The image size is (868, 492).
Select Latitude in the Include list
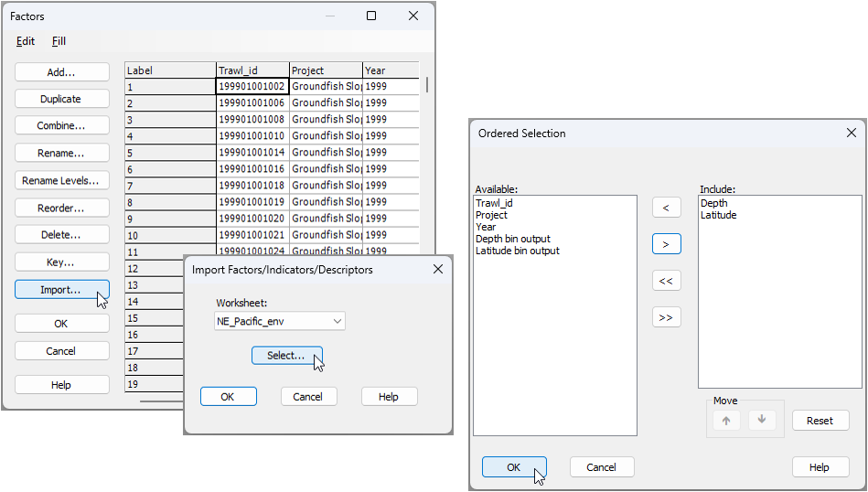click(718, 215)
